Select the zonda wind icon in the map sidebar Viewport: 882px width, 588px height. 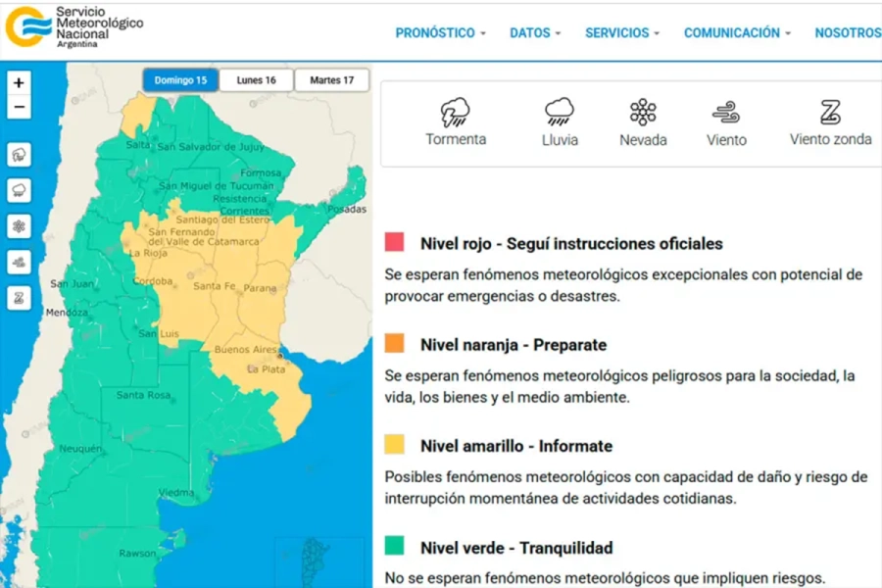click(19, 296)
